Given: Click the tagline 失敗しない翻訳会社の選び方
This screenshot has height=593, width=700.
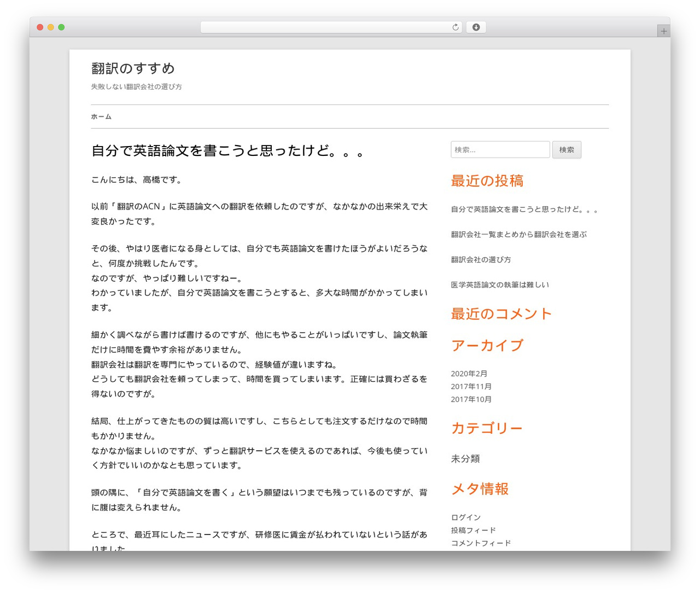Looking at the screenshot, I should pyautogui.click(x=136, y=86).
